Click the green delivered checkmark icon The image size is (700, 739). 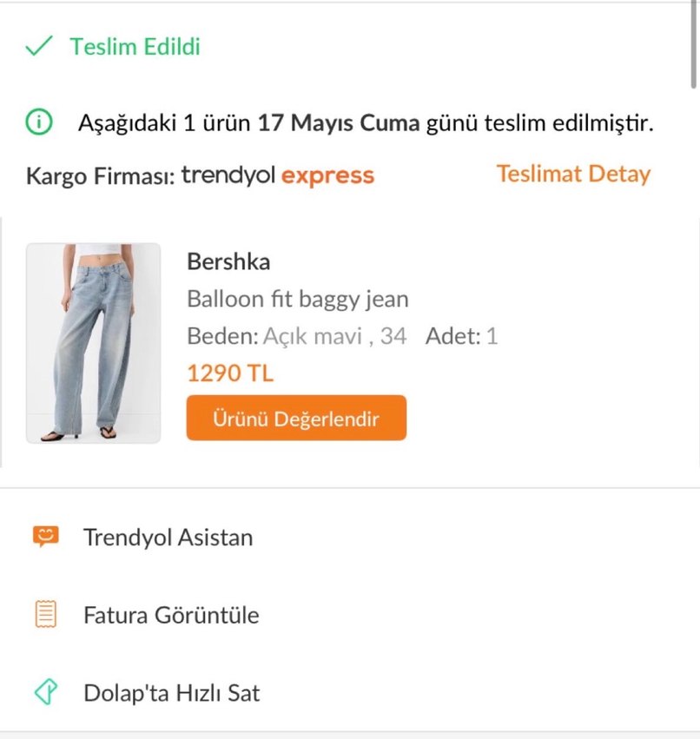39,46
